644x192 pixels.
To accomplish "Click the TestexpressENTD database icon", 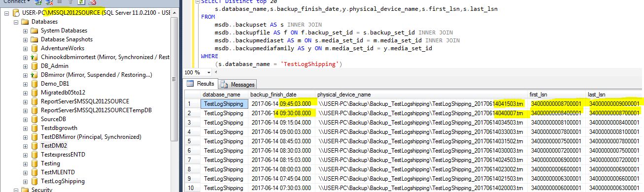I will coord(34,155).
